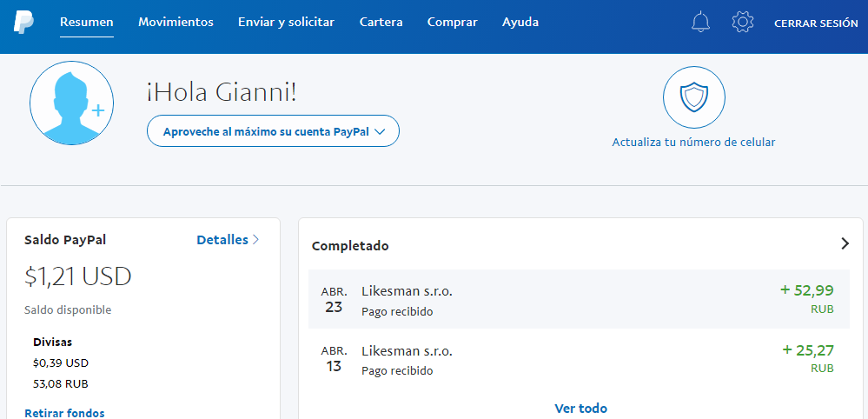Viewport: 868px width, 419px height.
Task: Open the Abr. 13 Likesman payment row
Action: tap(579, 359)
